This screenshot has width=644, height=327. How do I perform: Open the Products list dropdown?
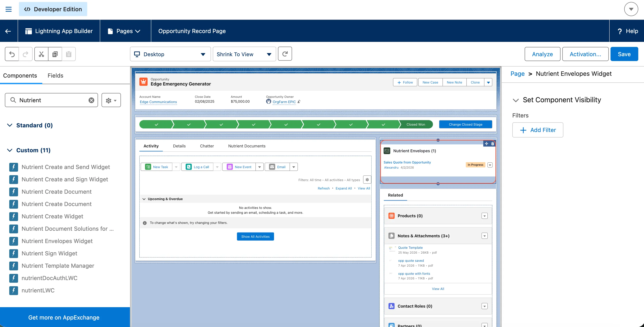(485, 216)
